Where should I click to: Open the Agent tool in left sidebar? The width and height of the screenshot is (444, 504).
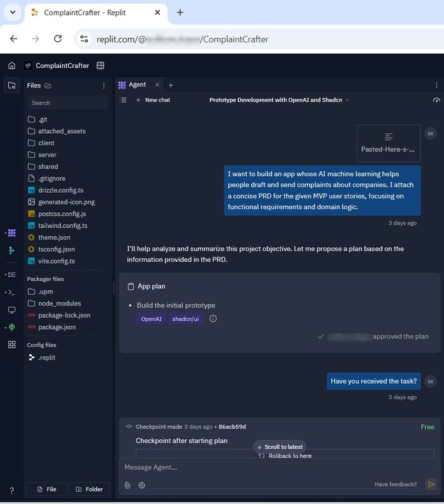coord(11,233)
